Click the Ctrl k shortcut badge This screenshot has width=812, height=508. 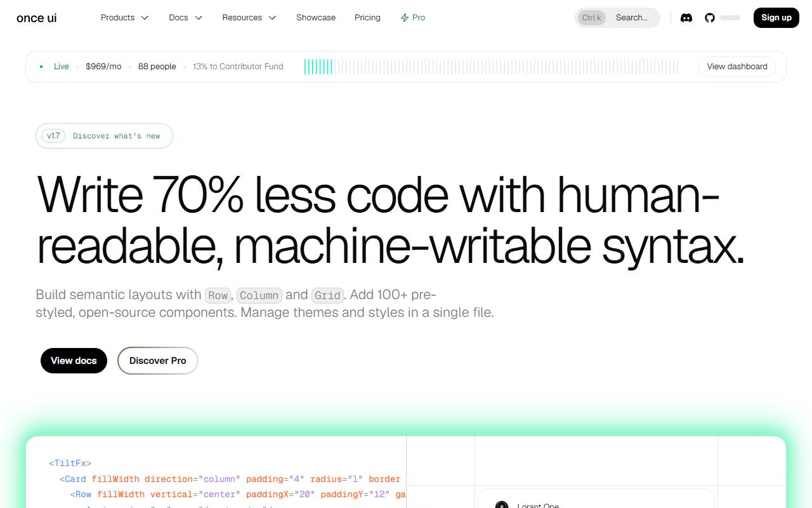(x=592, y=18)
